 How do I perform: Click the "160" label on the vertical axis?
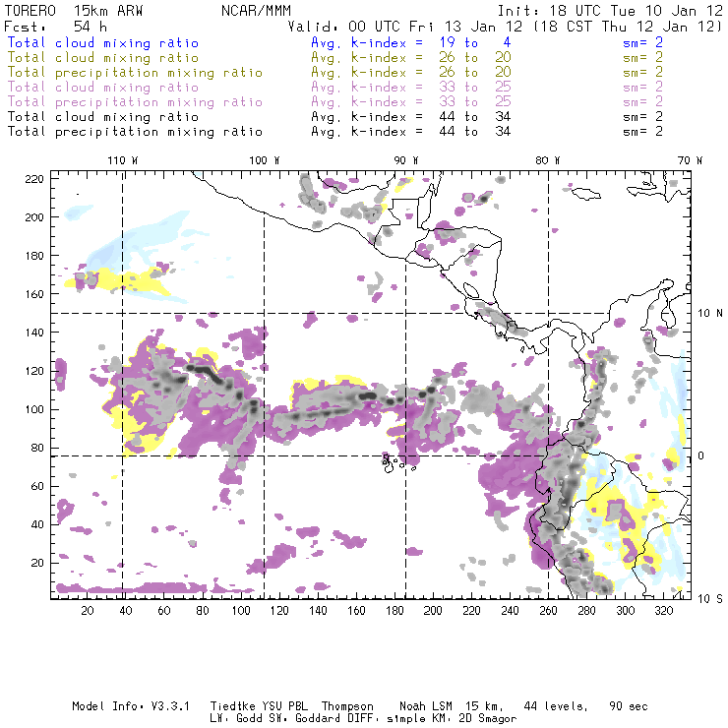34,294
